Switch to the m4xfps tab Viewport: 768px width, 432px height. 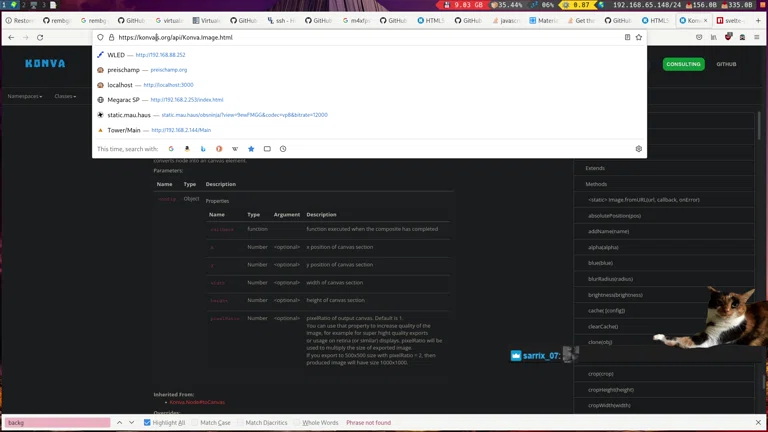tap(357, 21)
